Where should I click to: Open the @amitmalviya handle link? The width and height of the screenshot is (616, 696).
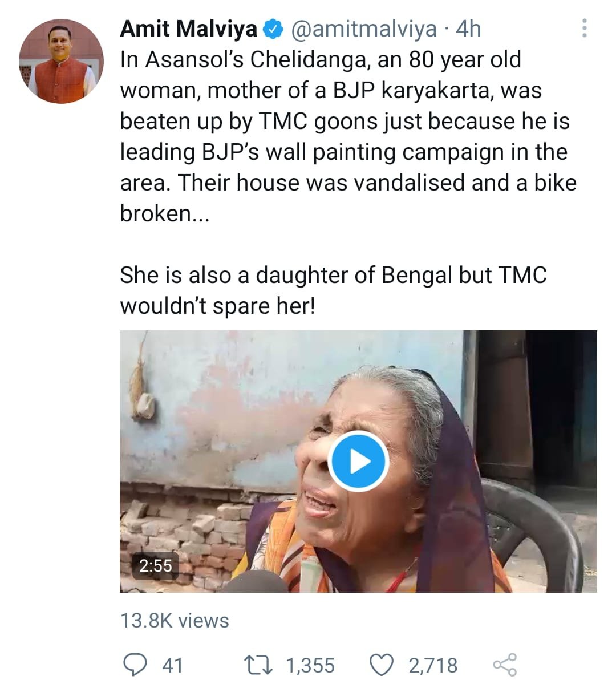tap(364, 29)
